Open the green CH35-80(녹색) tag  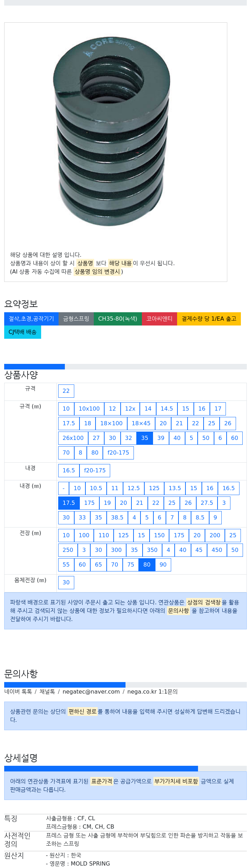click(x=118, y=319)
